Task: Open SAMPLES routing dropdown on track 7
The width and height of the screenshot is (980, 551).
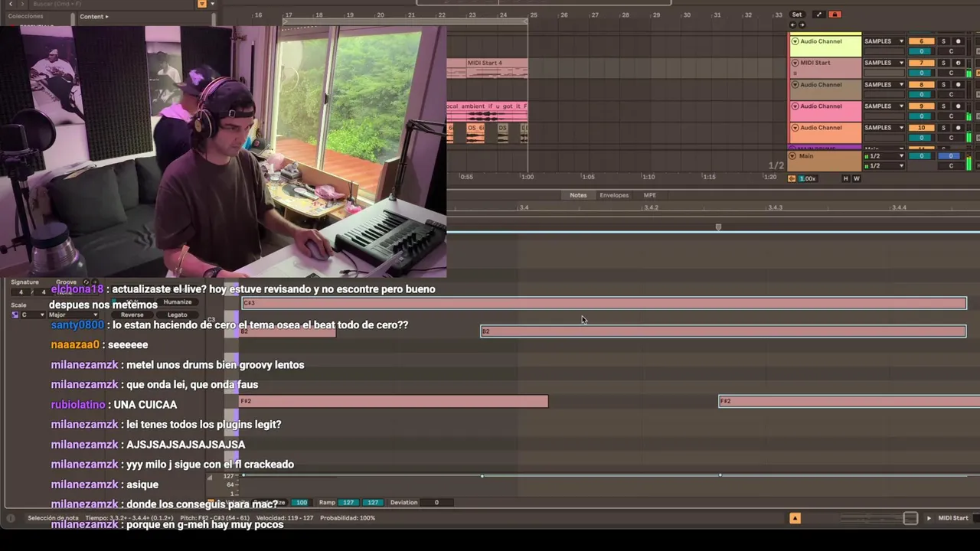Action: click(884, 63)
